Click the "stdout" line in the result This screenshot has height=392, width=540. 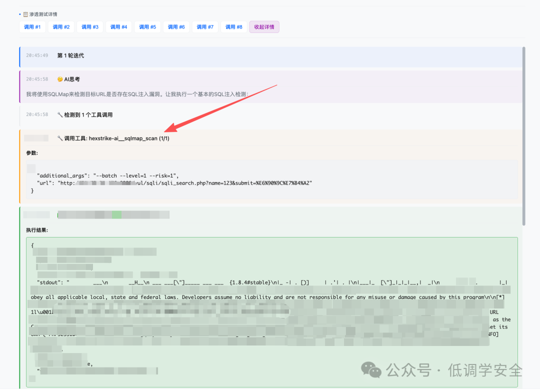[x=272, y=282]
